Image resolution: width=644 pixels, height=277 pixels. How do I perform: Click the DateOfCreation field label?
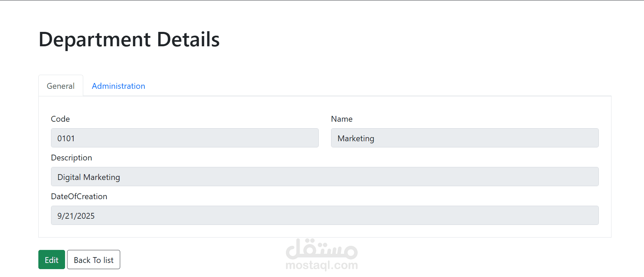coord(79,196)
